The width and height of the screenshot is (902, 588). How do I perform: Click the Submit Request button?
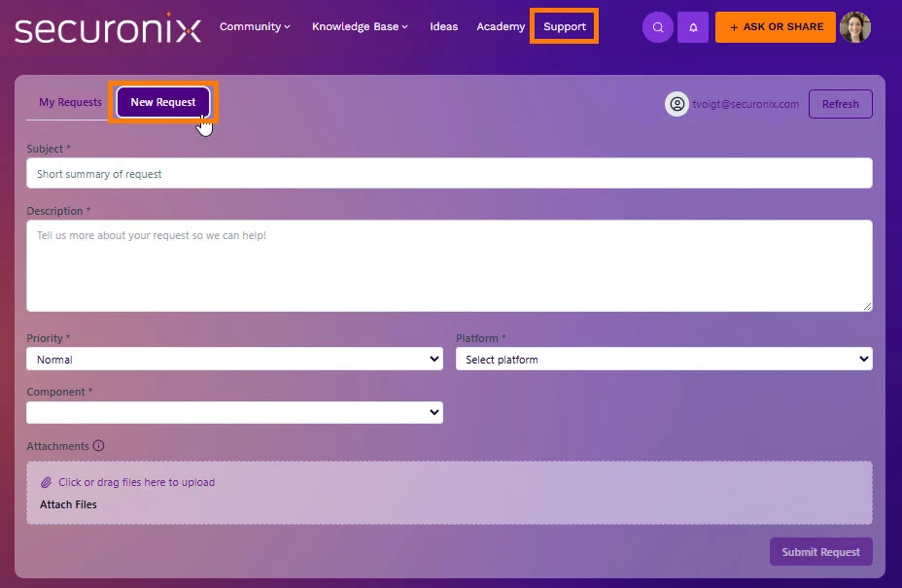click(x=821, y=552)
